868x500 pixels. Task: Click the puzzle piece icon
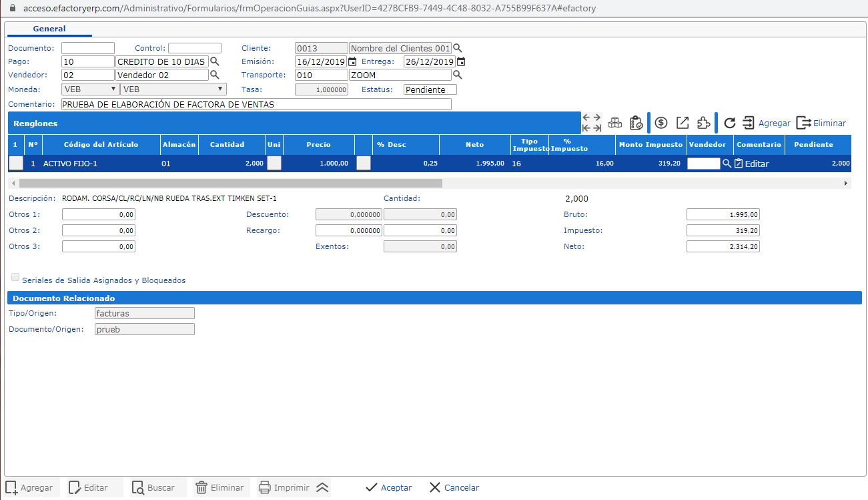coord(703,123)
